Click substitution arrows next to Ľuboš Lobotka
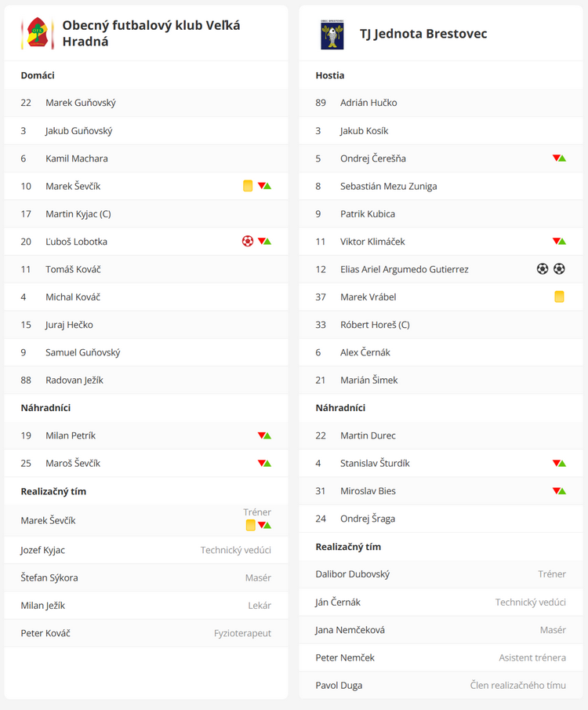Image resolution: width=588 pixels, height=710 pixels. point(265,242)
